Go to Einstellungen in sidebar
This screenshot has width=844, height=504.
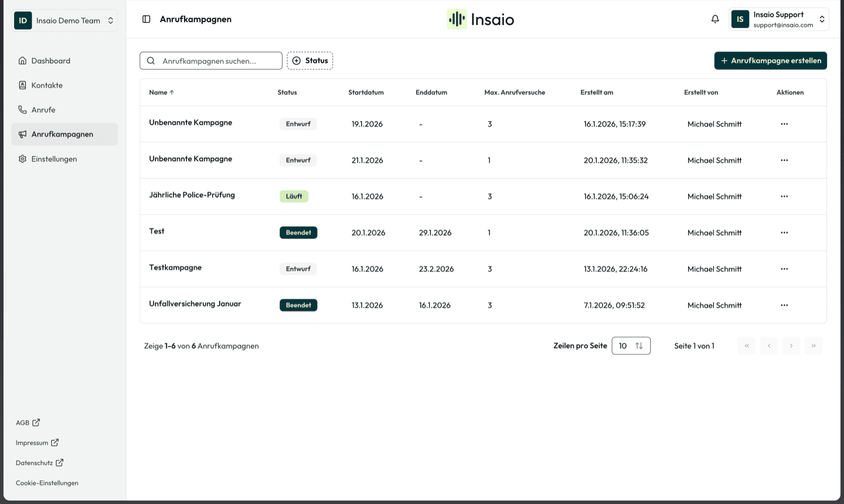[54, 159]
